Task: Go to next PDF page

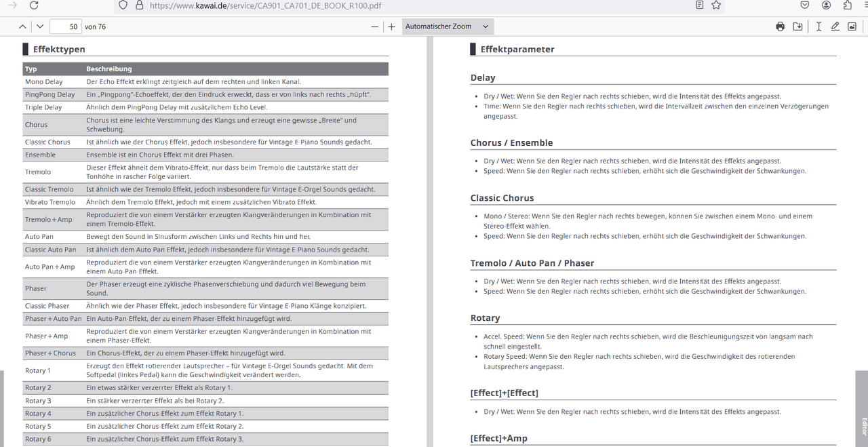Action: point(39,26)
